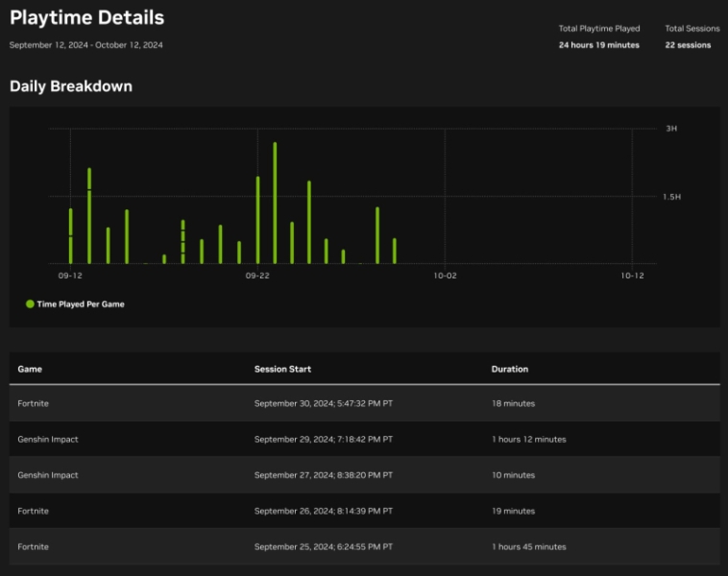Image resolution: width=728 pixels, height=576 pixels.
Task: Select the first bar at 09-12
Action: click(70, 235)
